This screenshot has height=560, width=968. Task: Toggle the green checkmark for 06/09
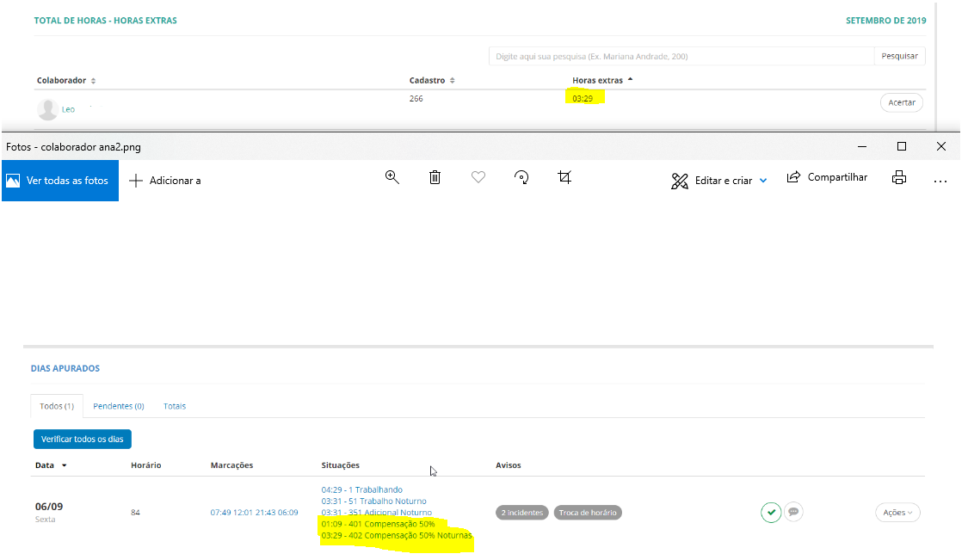pos(771,513)
